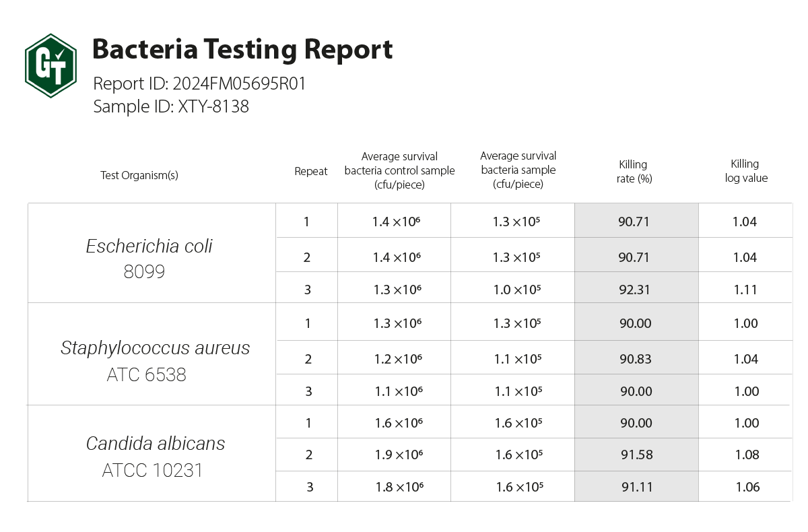Click the 92.31 killing rate value

634,290
